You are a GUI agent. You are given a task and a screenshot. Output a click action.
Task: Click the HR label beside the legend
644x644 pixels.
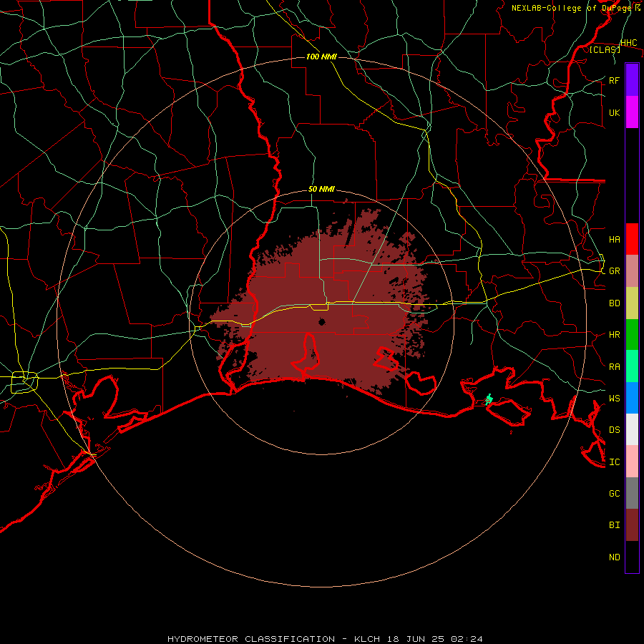(614, 335)
